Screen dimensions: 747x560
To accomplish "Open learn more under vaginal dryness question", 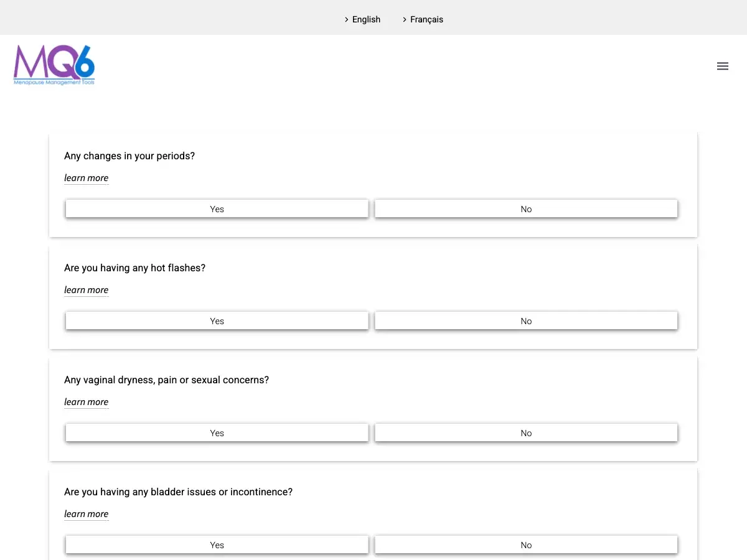I will coord(87,402).
